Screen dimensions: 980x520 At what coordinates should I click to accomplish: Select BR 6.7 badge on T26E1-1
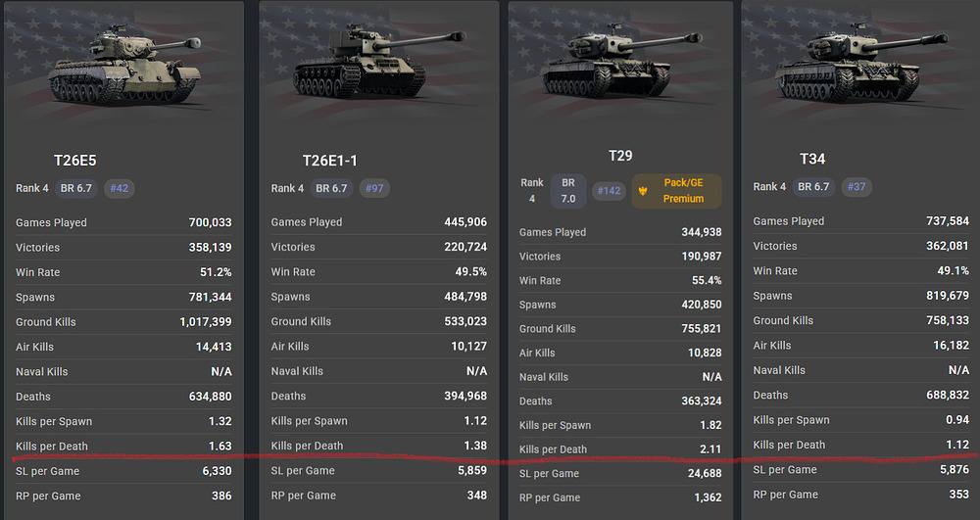[332, 188]
